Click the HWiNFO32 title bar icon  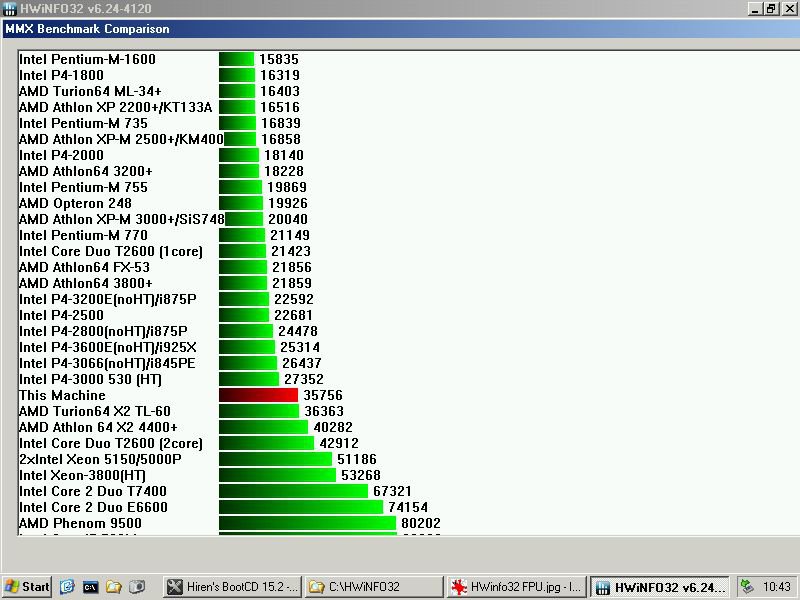coord(9,9)
